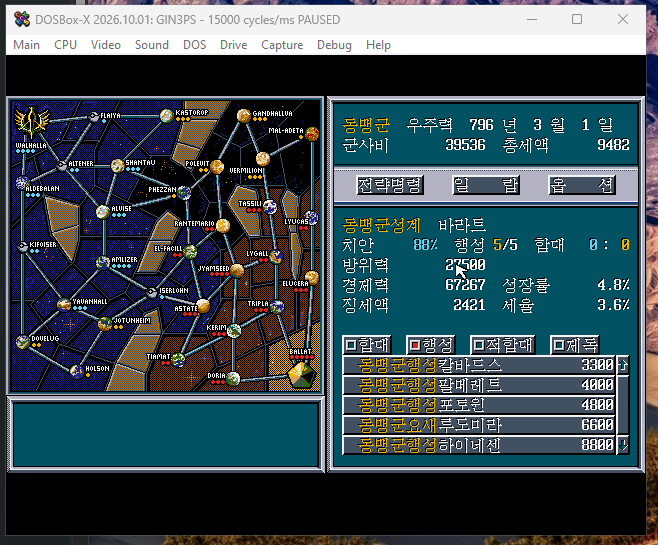This screenshot has width=658, height=545.
Task: Select the Vermilion planet icon
Action: (x=263, y=159)
